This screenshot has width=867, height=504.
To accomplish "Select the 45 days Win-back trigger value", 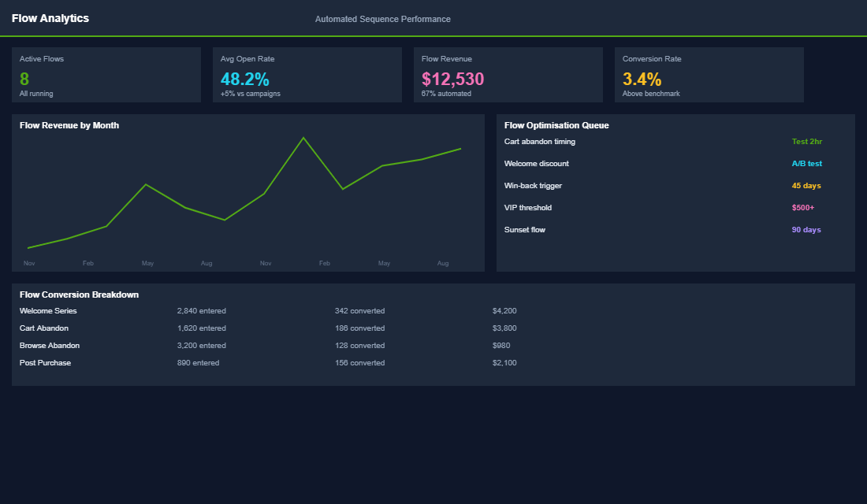I will (806, 185).
